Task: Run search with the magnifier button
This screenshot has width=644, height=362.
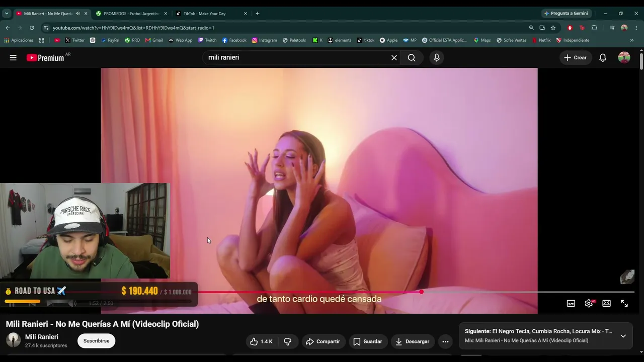Action: (x=412, y=58)
